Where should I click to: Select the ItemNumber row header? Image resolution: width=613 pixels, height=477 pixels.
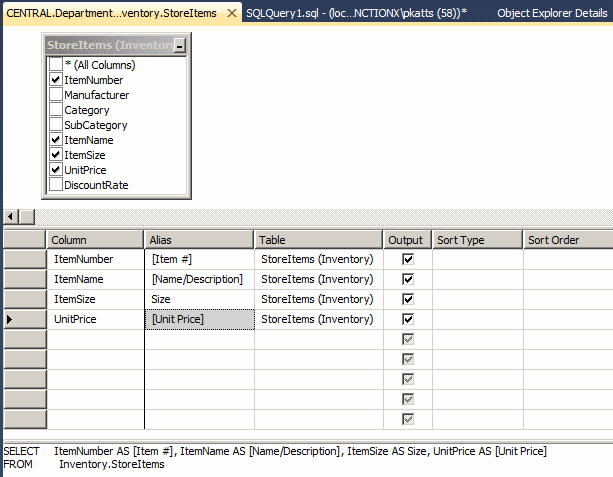(x=25, y=259)
